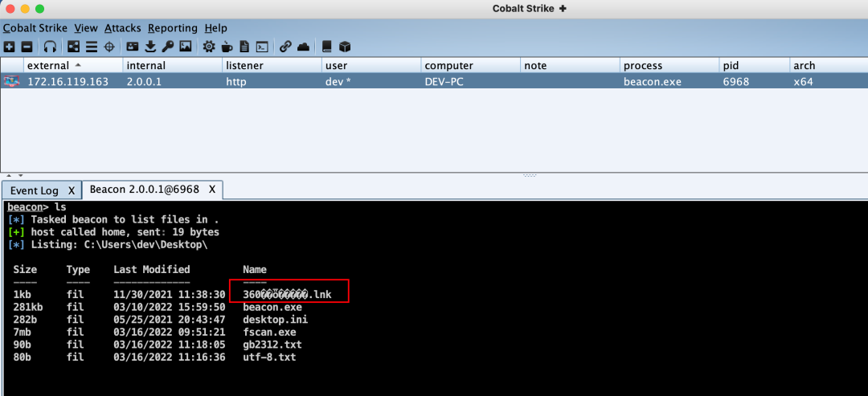Click the terminal Scripted Web Delivery icon

pos(264,47)
